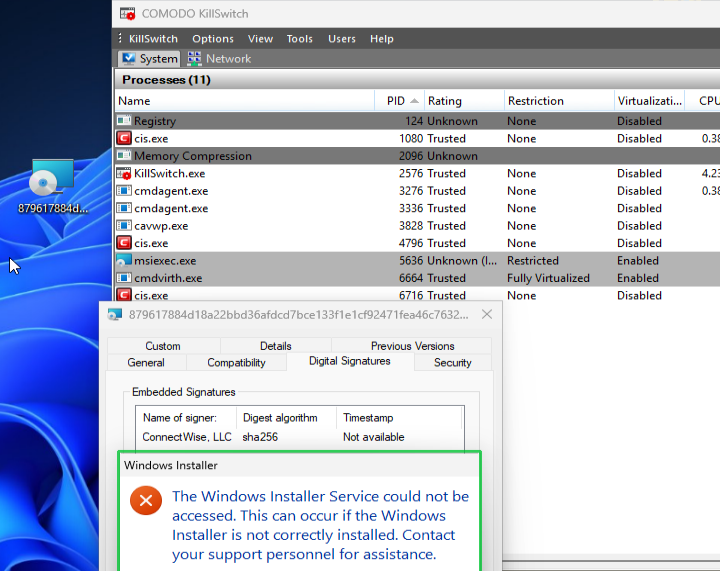Switch to the System view tab

(x=150, y=59)
